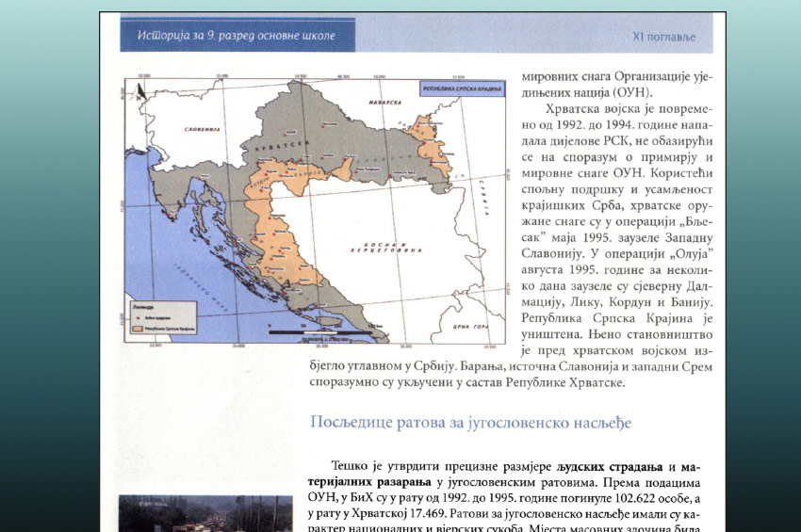The image size is (801, 532).
Task: Click the phrase 'Република Српска Крајина је'
Action: click(x=616, y=318)
